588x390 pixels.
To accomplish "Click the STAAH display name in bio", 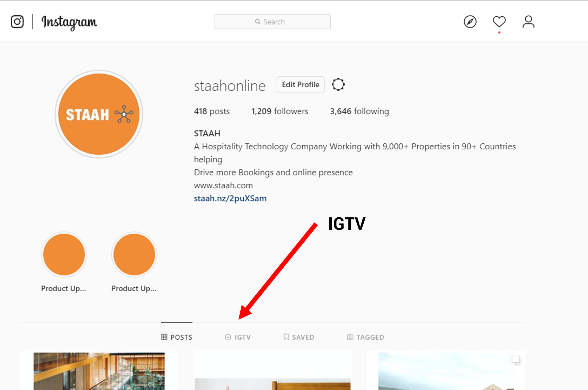I will 207,133.
